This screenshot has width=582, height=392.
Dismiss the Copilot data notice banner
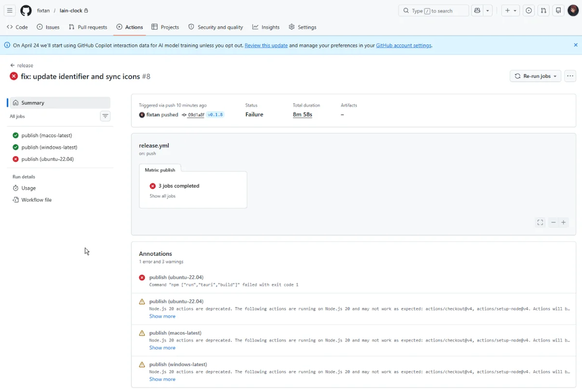(576, 45)
